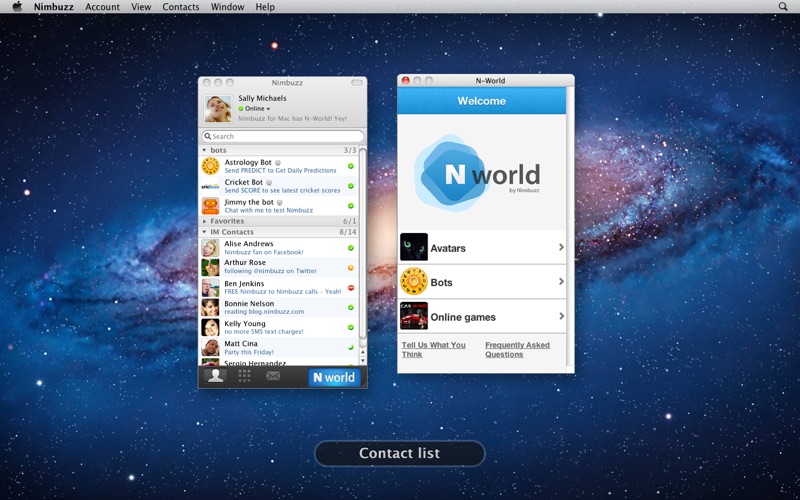Click the Spotlight search icon
800x500 pixels.
(783, 7)
